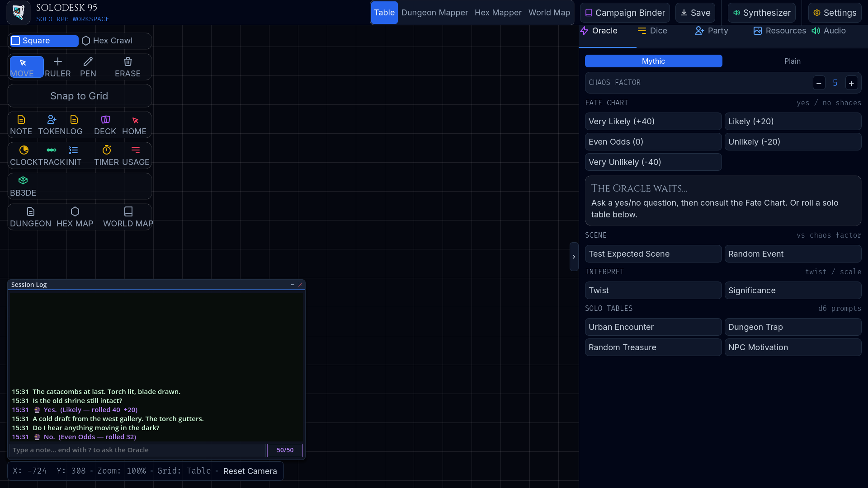Click the Twist interpret button
The image size is (868, 488).
click(653, 291)
